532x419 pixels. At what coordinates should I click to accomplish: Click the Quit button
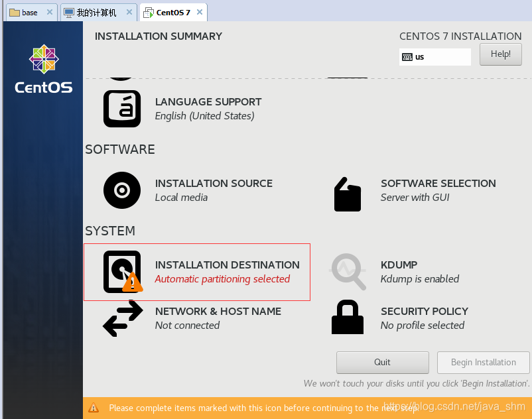(382, 363)
